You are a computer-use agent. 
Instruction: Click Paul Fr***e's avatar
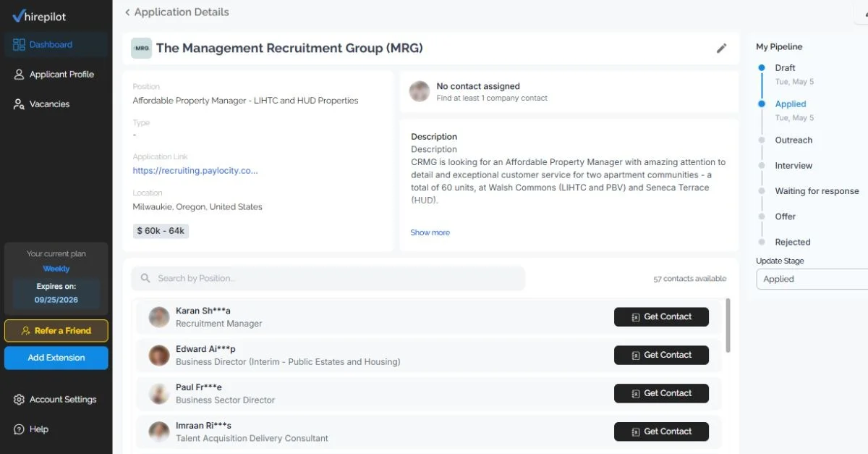coord(159,394)
